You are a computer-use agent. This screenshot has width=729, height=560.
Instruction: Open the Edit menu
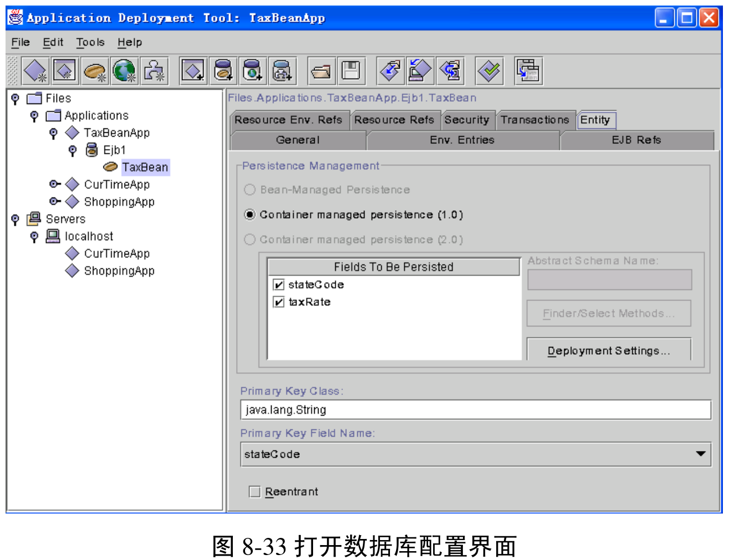point(53,42)
